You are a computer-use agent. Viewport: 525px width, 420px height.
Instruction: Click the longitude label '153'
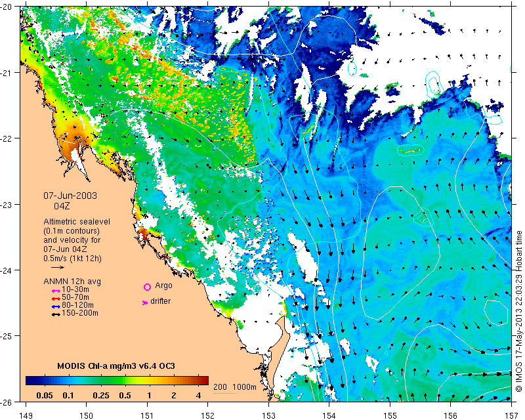pos(268,415)
